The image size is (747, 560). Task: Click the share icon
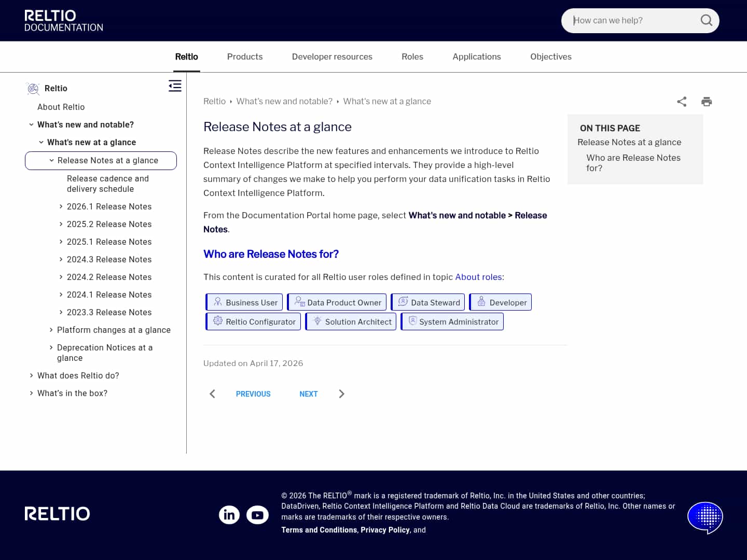pos(682,102)
